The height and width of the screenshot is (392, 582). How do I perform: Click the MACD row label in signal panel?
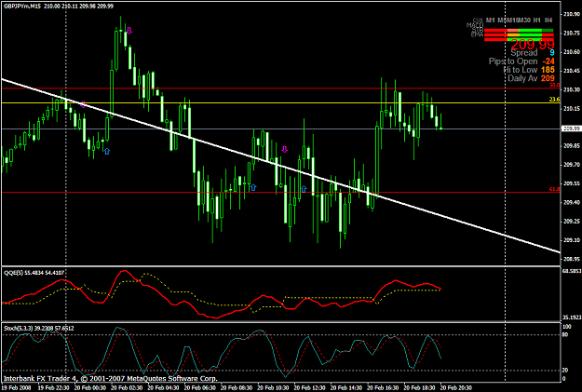point(475,25)
